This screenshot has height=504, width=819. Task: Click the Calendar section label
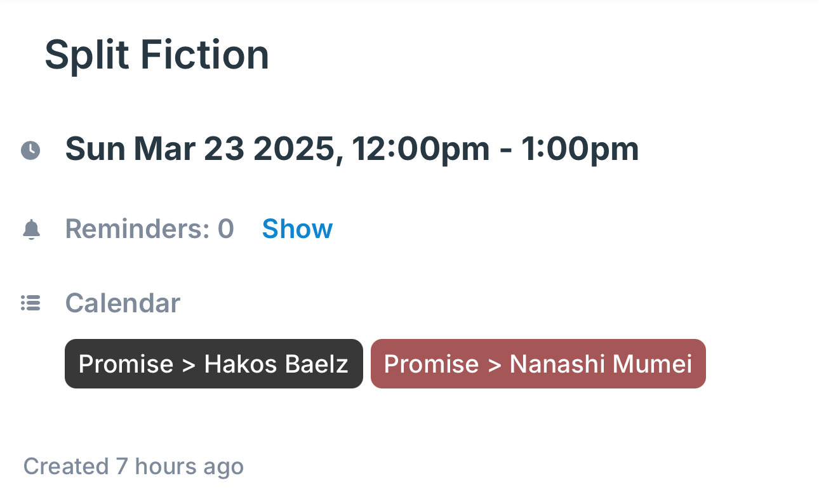[123, 303]
